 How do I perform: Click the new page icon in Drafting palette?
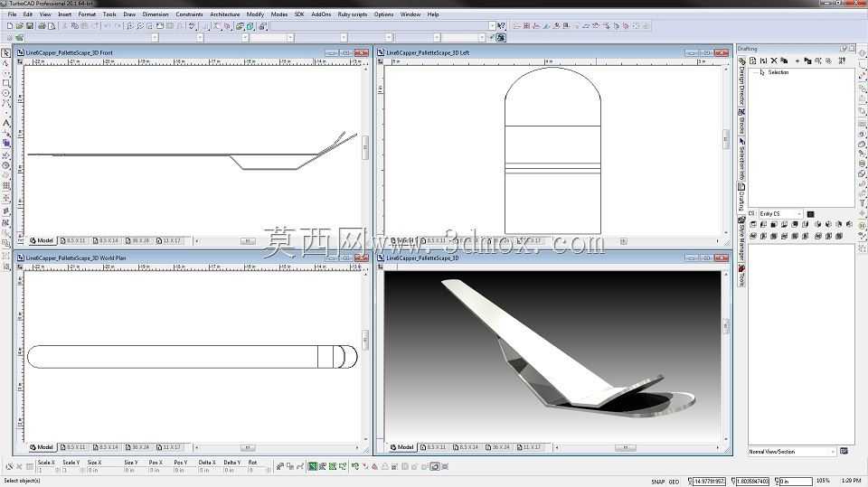coord(753,61)
